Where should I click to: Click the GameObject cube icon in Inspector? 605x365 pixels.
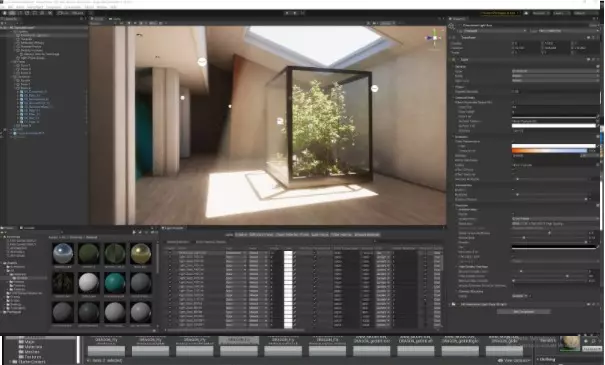452,27
